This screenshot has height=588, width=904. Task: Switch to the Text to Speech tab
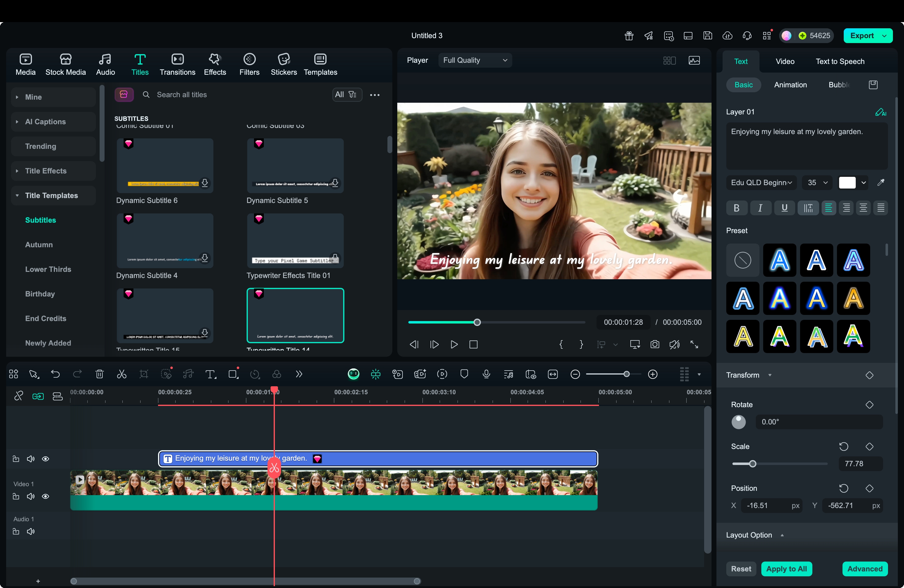tap(840, 62)
